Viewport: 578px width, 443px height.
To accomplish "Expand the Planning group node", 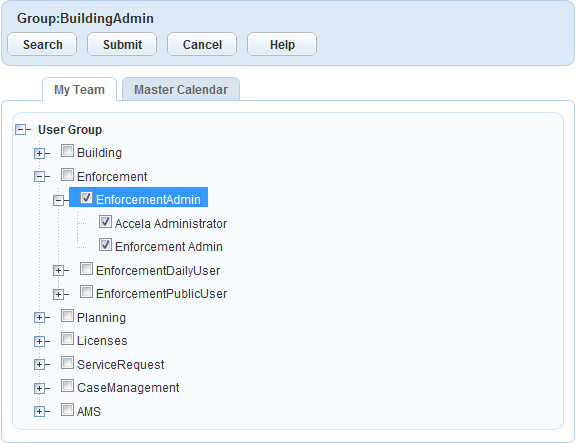I will [x=39, y=318].
